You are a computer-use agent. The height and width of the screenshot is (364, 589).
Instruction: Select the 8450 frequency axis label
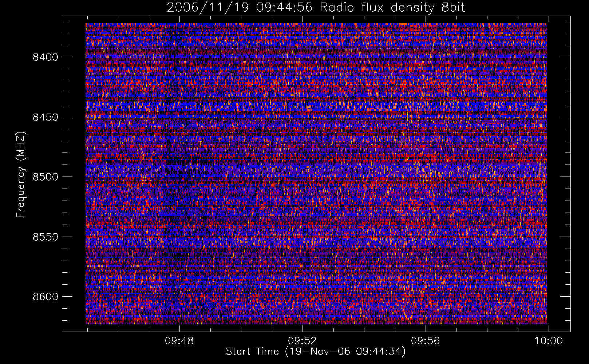(x=45, y=117)
